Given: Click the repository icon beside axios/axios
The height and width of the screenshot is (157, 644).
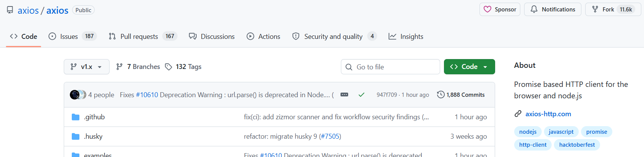Looking at the screenshot, I should pos(10,10).
